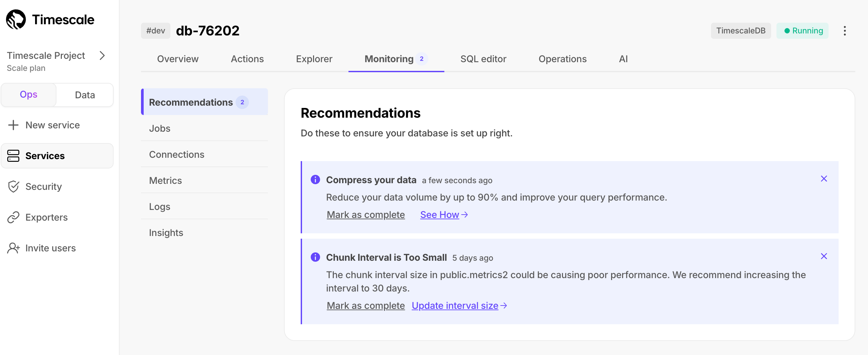The width and height of the screenshot is (868, 355).
Task: Click the Timescale Project name
Action: (46, 55)
